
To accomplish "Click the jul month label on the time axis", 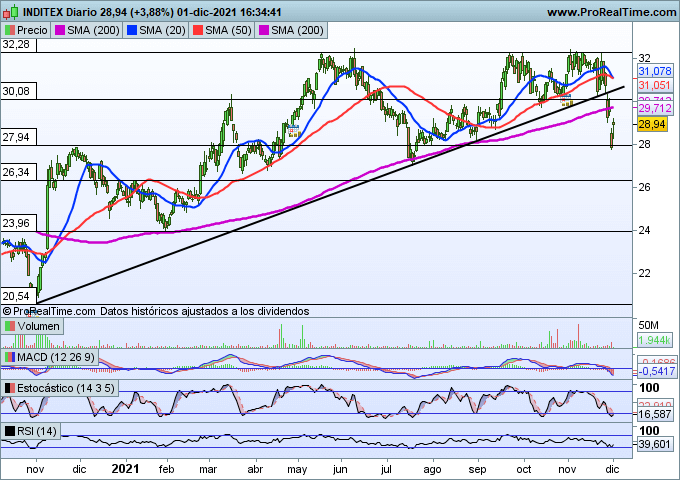I will pos(386,470).
